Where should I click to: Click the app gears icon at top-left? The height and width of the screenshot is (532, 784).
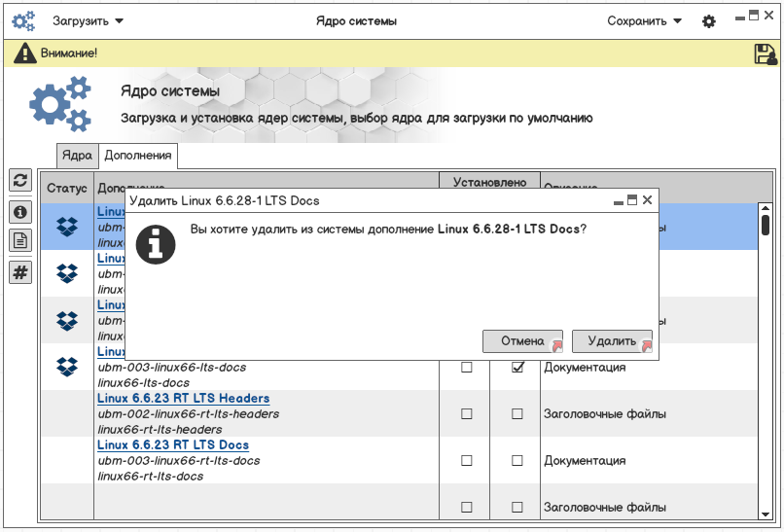pyautogui.click(x=23, y=20)
